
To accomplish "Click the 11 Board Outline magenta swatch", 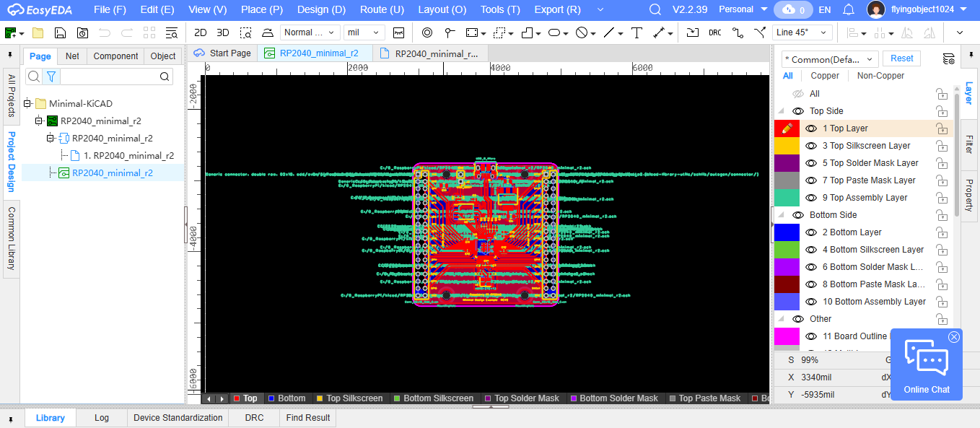I will click(x=787, y=336).
